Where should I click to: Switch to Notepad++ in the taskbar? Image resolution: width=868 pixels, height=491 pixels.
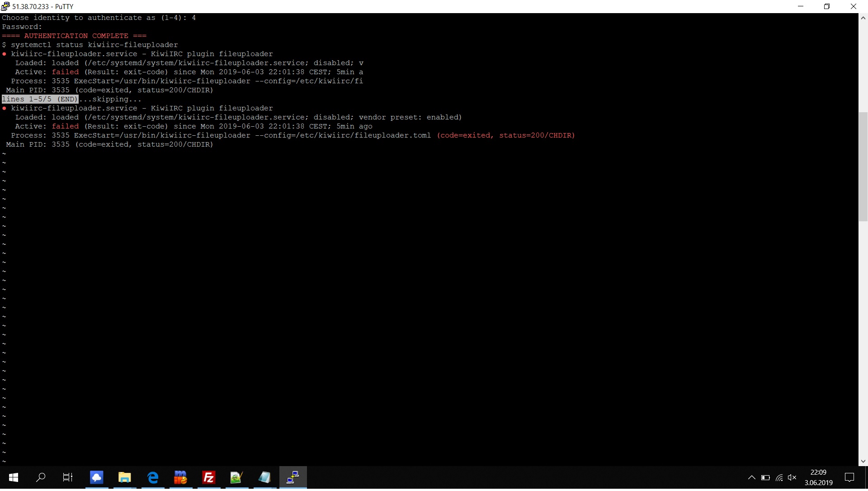pyautogui.click(x=237, y=477)
